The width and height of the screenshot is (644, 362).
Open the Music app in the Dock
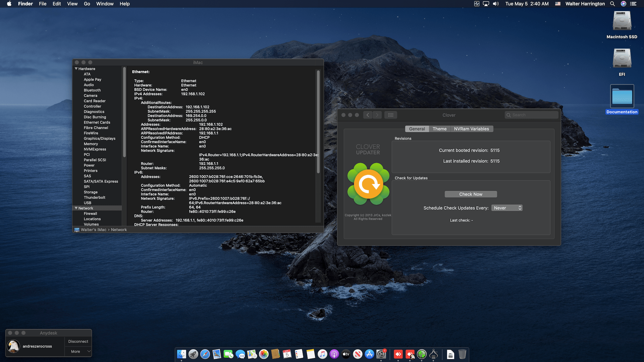pyautogui.click(x=322, y=354)
